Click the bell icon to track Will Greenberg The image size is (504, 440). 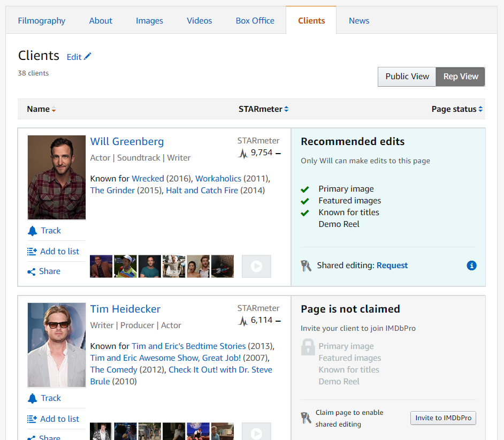[x=33, y=231]
